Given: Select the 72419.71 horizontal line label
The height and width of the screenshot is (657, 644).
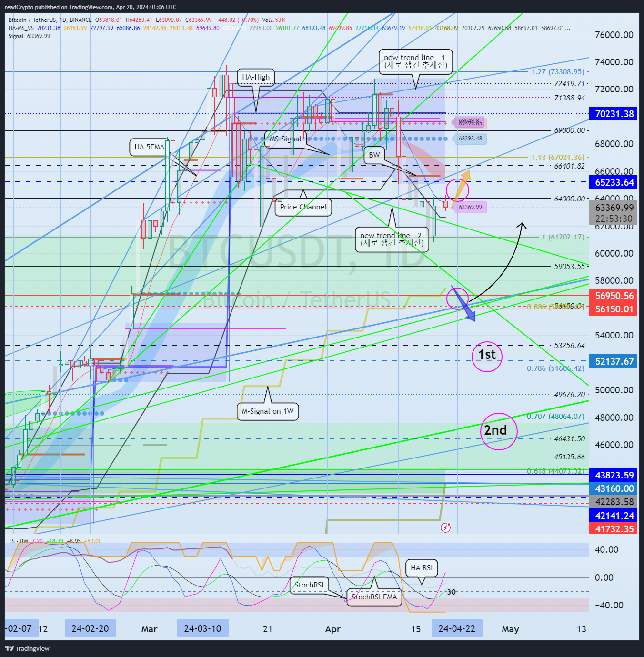Looking at the screenshot, I should pyautogui.click(x=569, y=84).
